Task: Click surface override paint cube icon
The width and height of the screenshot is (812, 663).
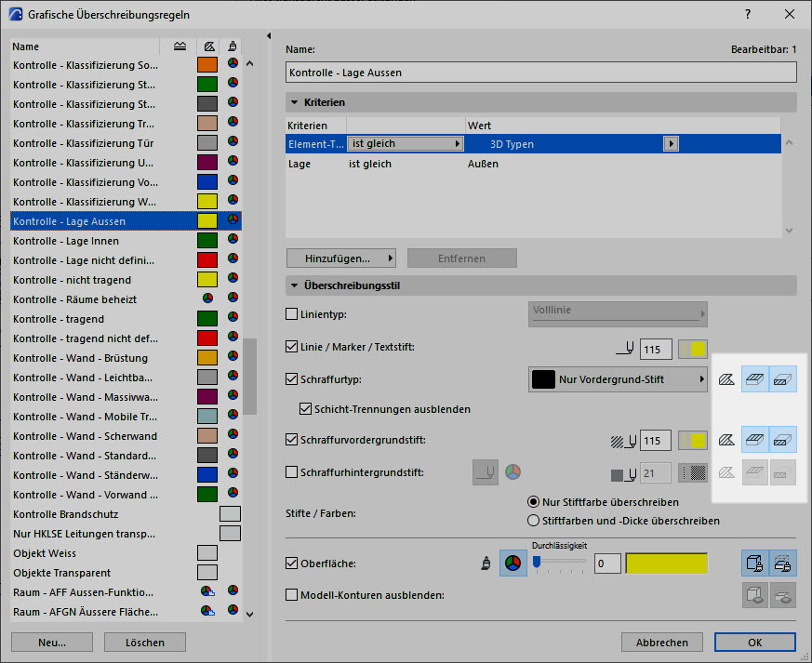Action: pyautogui.click(x=755, y=564)
